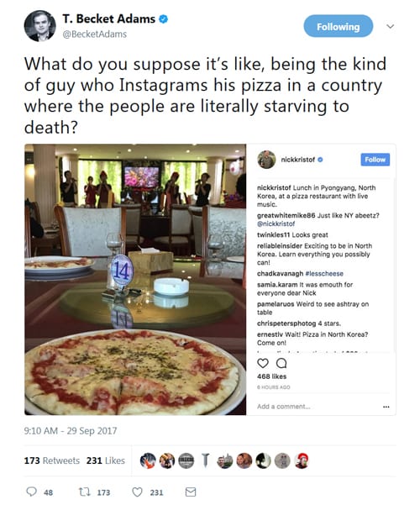Open the pizza photo thumbnail
Image resolution: width=420 pixels, height=510 pixels.
(135, 280)
